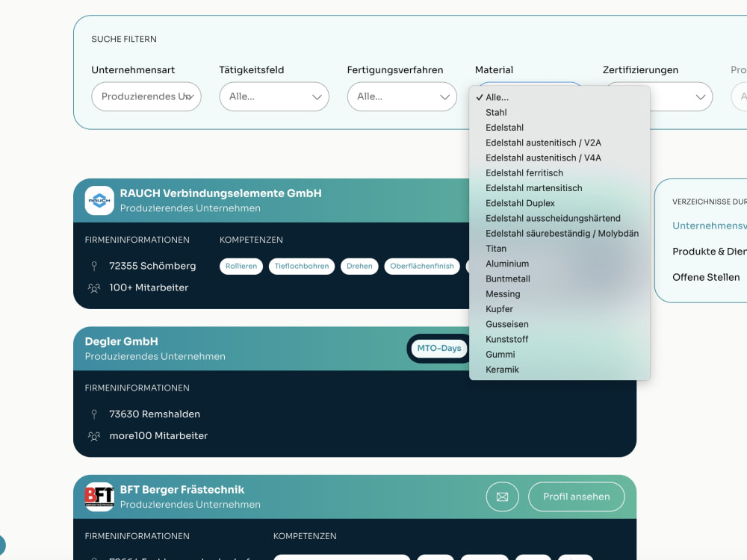Select Keramik material
This screenshot has width=747, height=560.
(560, 370)
